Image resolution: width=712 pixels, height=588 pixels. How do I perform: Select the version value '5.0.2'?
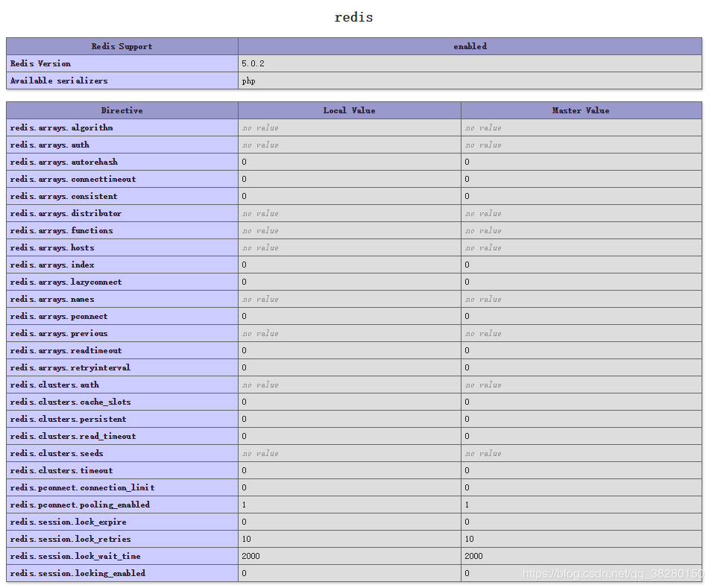click(x=253, y=63)
